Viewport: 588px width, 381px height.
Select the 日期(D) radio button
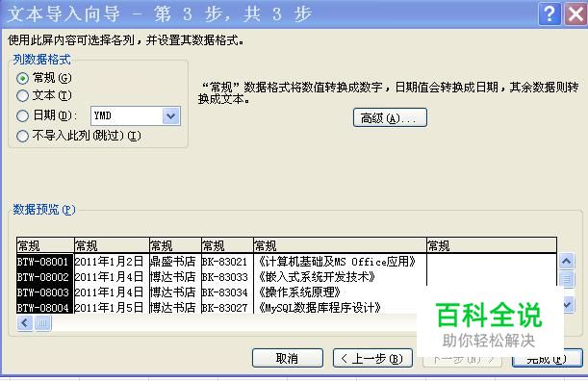pos(22,115)
